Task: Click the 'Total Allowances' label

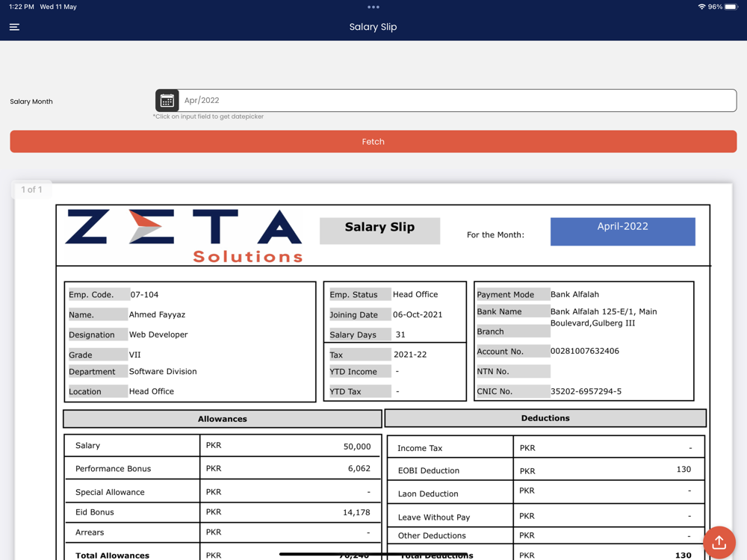Action: 113,556
